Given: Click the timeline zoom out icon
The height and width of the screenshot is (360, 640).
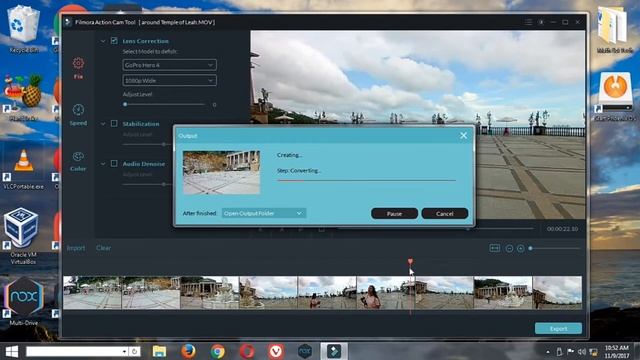Looking at the screenshot, I should pos(509,248).
